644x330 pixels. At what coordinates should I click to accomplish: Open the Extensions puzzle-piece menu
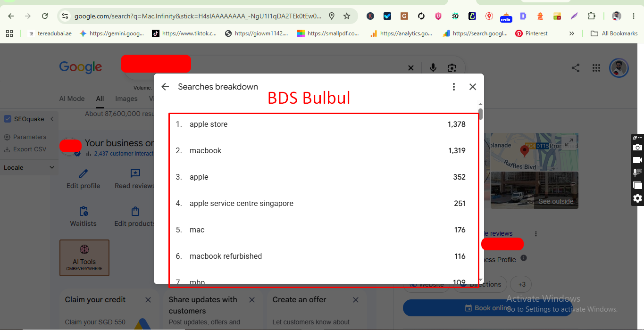592,16
